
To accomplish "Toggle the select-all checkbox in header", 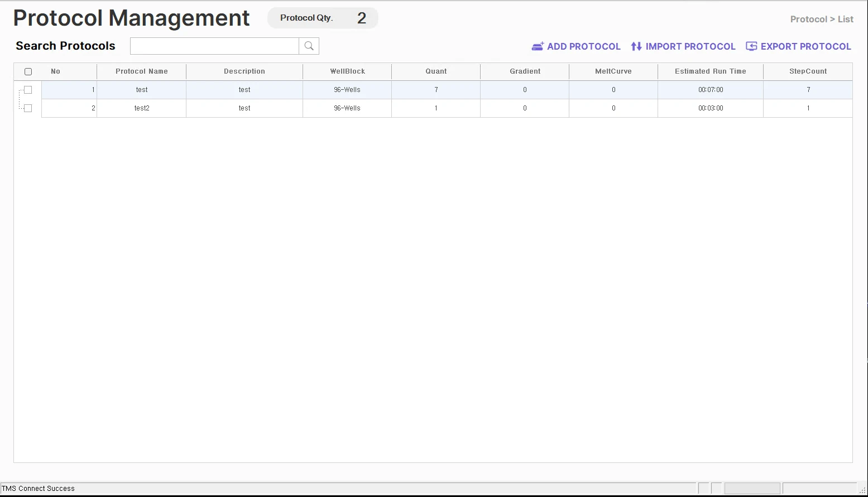I will (x=28, y=71).
